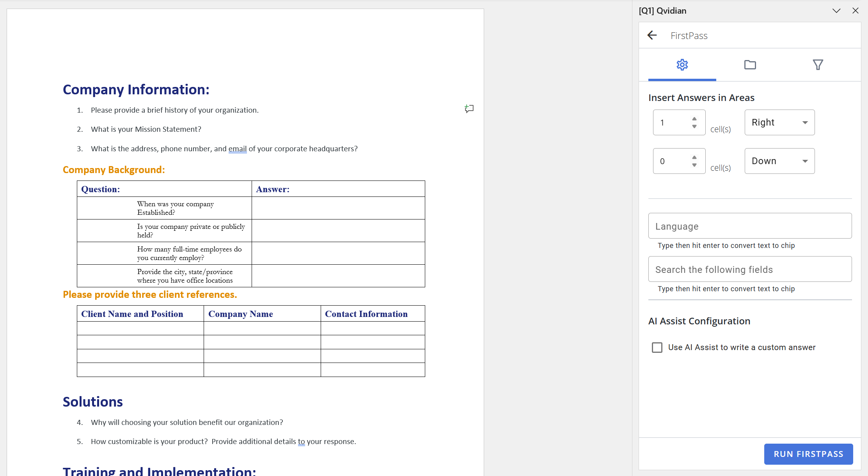
Task: Click the Language input field
Action: click(749, 226)
